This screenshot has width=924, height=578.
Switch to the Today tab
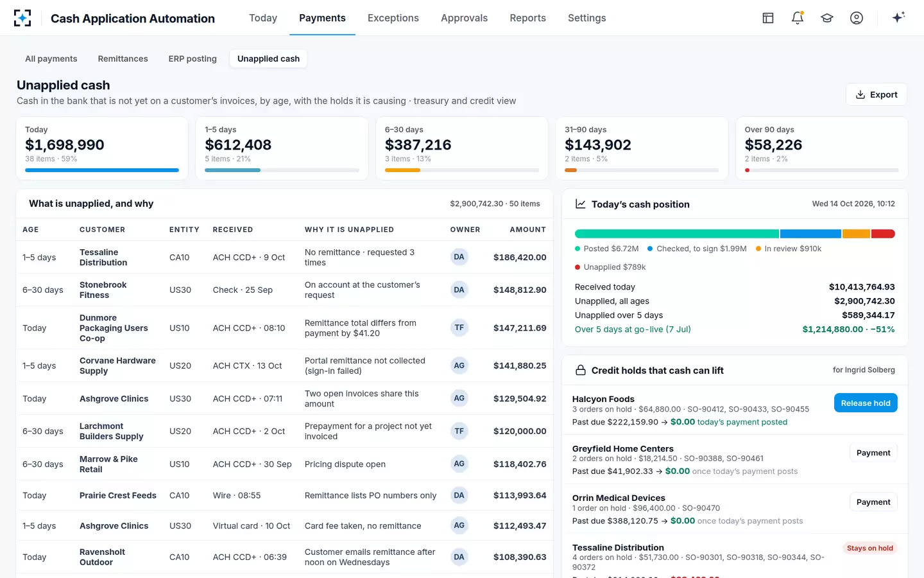pos(263,18)
